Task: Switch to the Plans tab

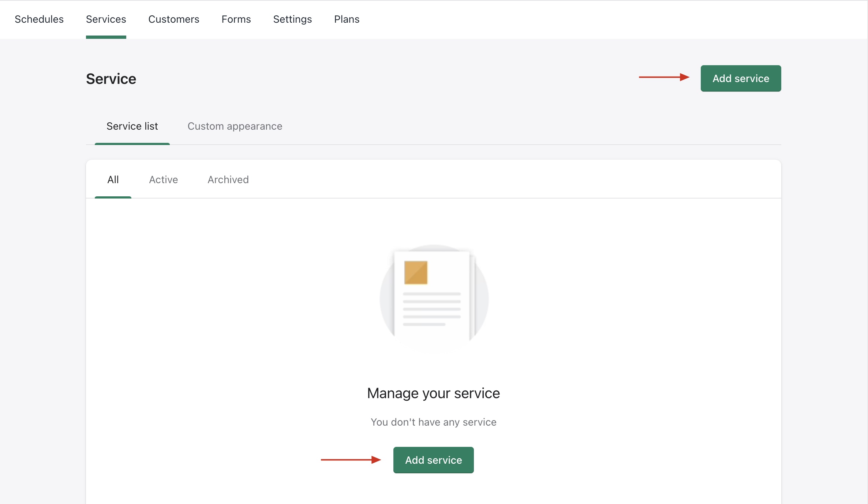Action: click(x=347, y=19)
